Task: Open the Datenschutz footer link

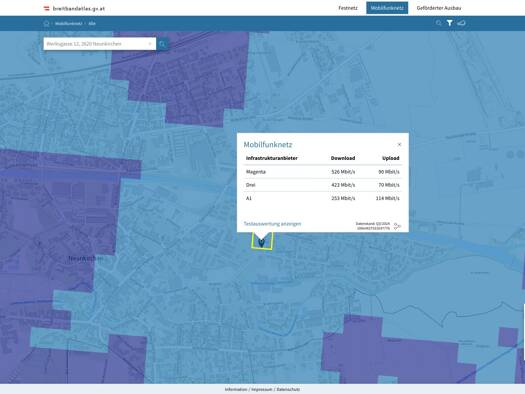Action: pyautogui.click(x=288, y=389)
